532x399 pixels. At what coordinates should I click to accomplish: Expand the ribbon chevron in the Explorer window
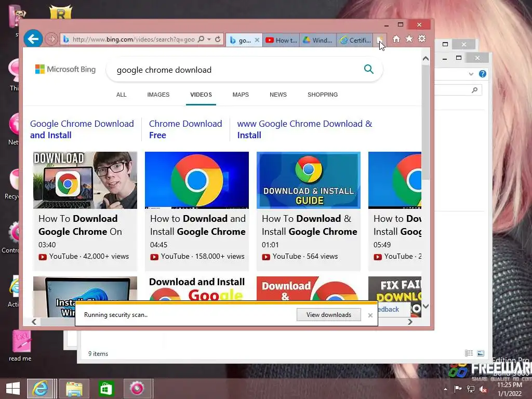471,74
